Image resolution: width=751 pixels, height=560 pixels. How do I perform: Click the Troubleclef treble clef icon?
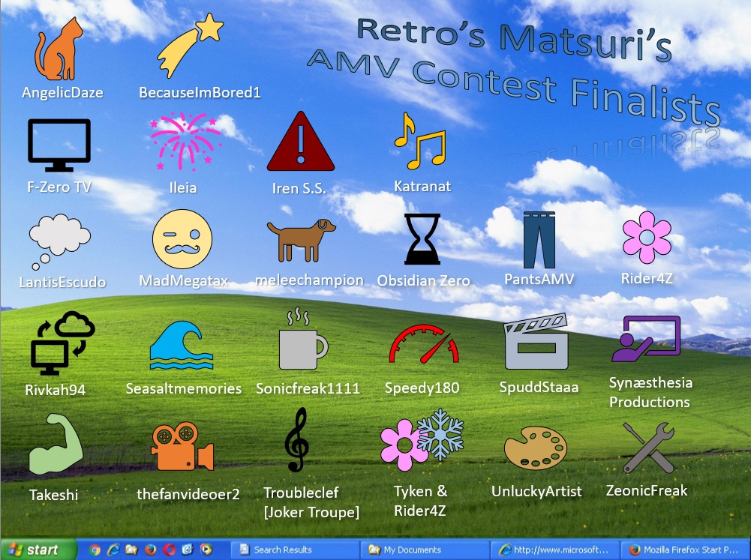point(296,440)
